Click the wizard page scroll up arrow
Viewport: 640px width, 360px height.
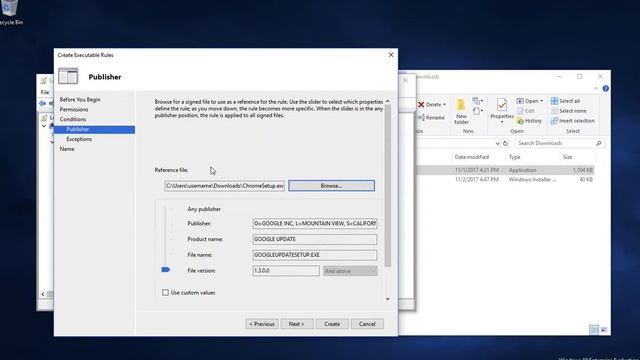tap(388, 101)
